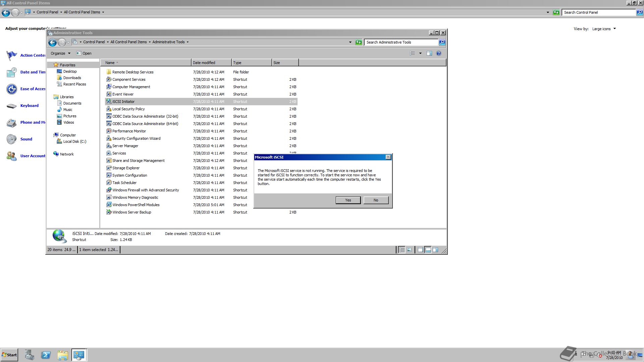
Task: Expand All Control Panel Items breadcrumb in Administrative Tools
Action: pos(150,42)
